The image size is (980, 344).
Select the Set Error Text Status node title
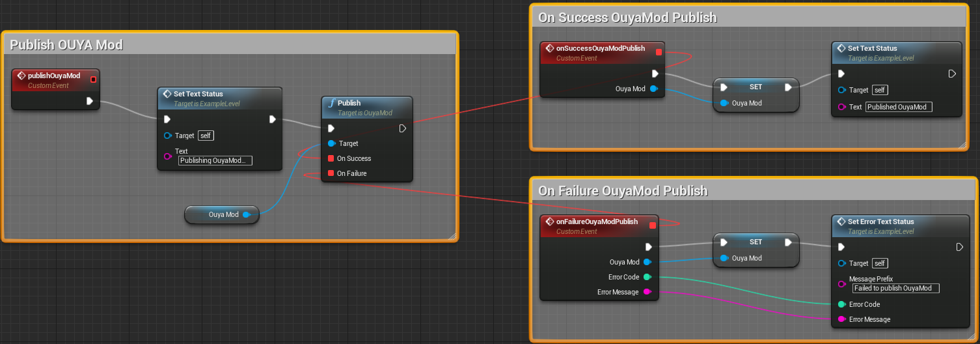coord(880,222)
